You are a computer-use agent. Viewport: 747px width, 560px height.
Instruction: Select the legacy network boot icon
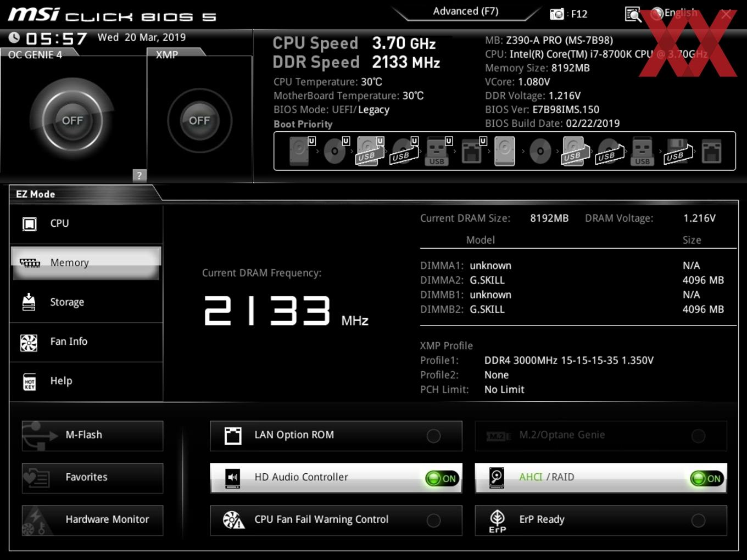coord(711,151)
